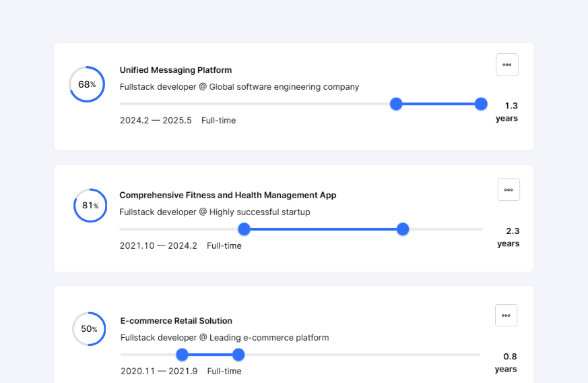
Task: Click the 2024.2 end handle on Fitness App timeline
Action: coord(403,229)
